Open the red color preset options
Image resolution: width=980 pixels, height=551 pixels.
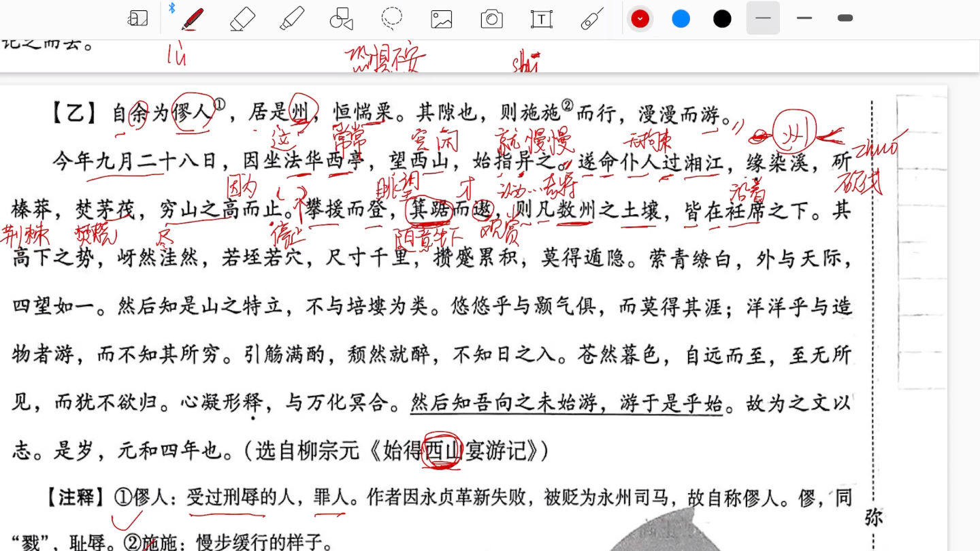pos(640,19)
